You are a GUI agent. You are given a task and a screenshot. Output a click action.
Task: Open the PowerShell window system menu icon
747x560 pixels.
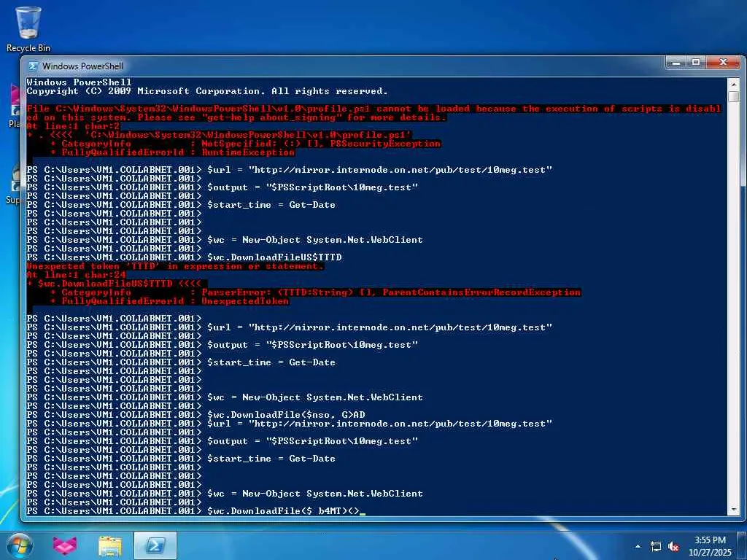(33, 66)
